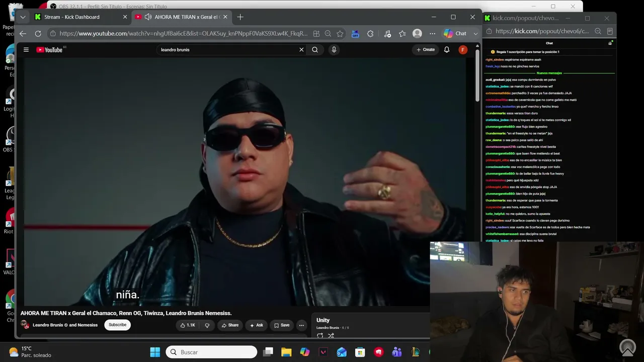
Task: Toggle loop playlist for Unity
Action: coord(320,335)
